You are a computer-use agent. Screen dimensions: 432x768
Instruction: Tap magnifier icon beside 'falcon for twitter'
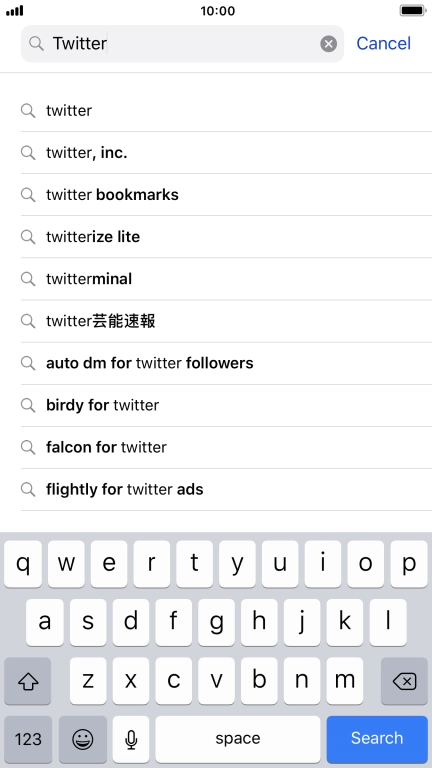[28, 447]
